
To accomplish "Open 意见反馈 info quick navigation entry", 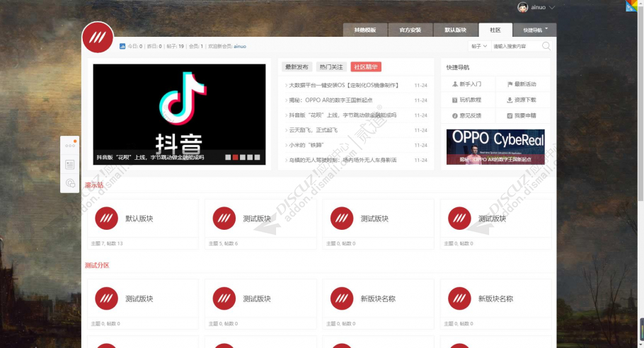I will tap(466, 116).
